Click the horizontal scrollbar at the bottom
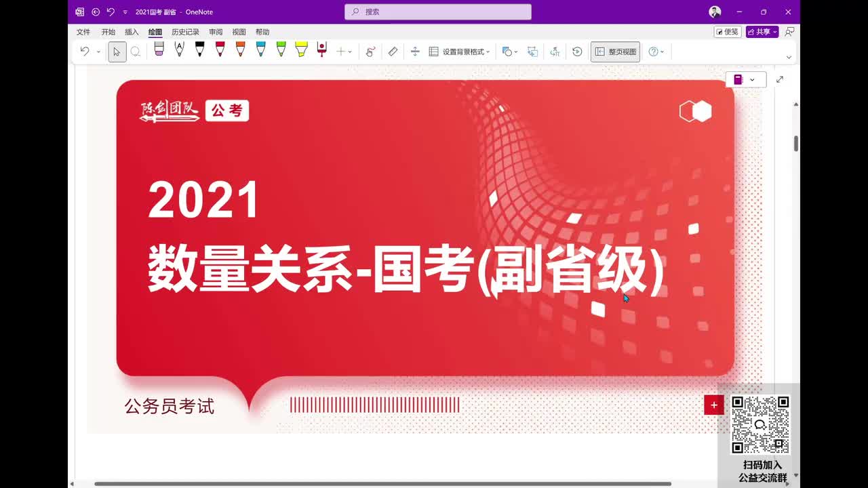The height and width of the screenshot is (488, 868). [x=382, y=484]
